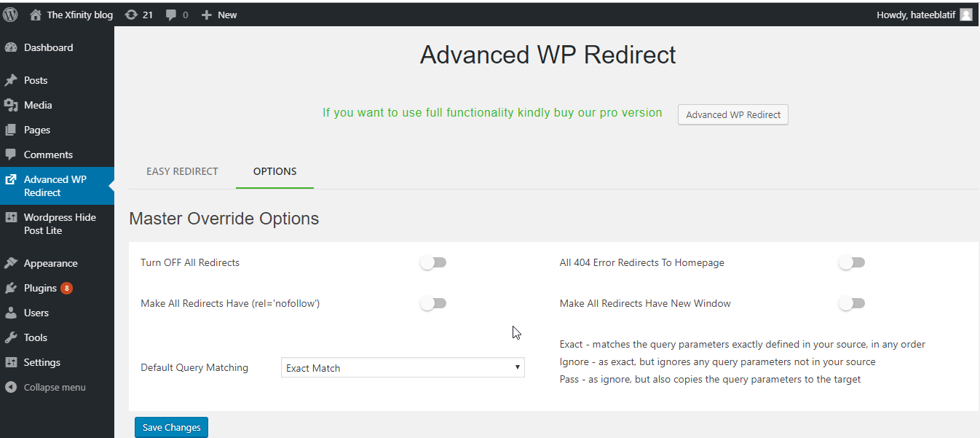Enable rel='nofollow' on all redirects switch
This screenshot has height=438, width=980.
click(433, 303)
